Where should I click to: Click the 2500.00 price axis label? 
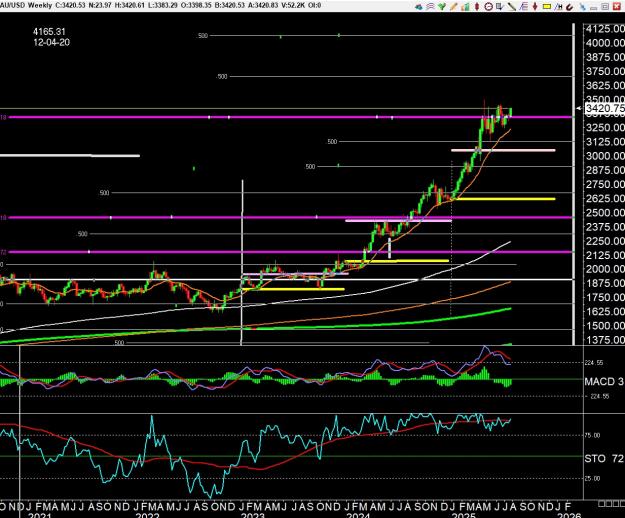(605, 212)
